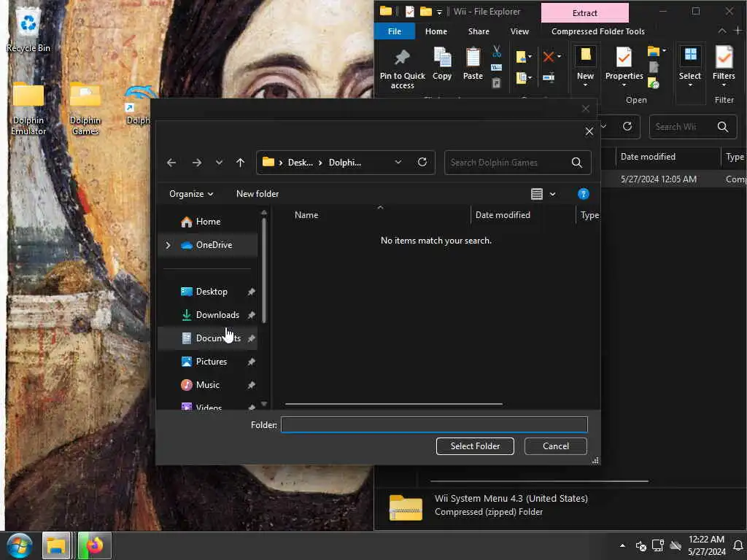Open recent locations dropdown in dialog
The width and height of the screenshot is (747, 560).
tap(219, 163)
